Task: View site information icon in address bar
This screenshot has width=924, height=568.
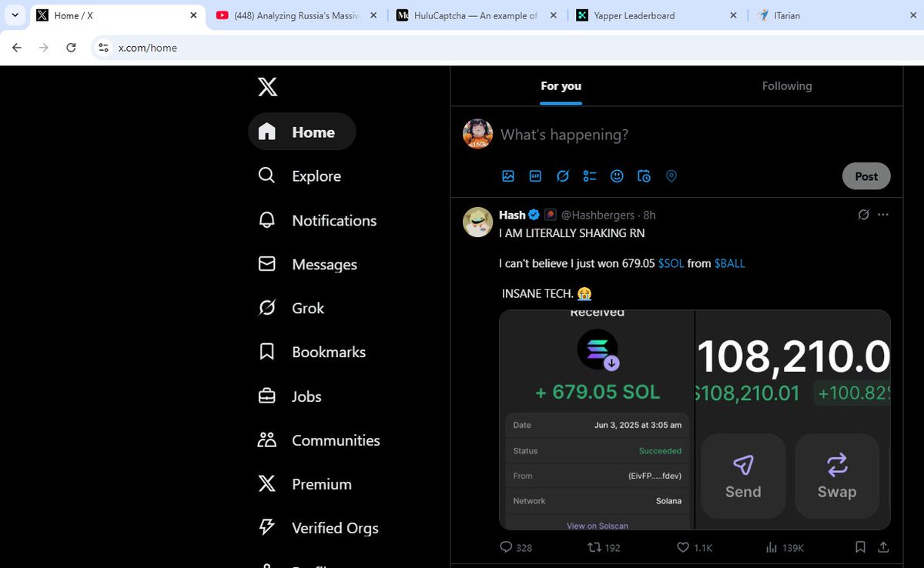Action: click(103, 48)
